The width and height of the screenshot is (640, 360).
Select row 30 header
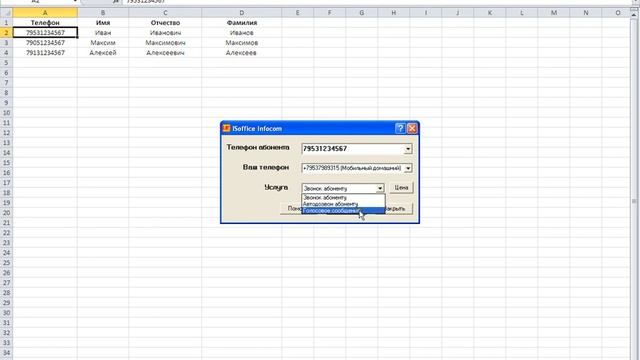(x=6, y=313)
